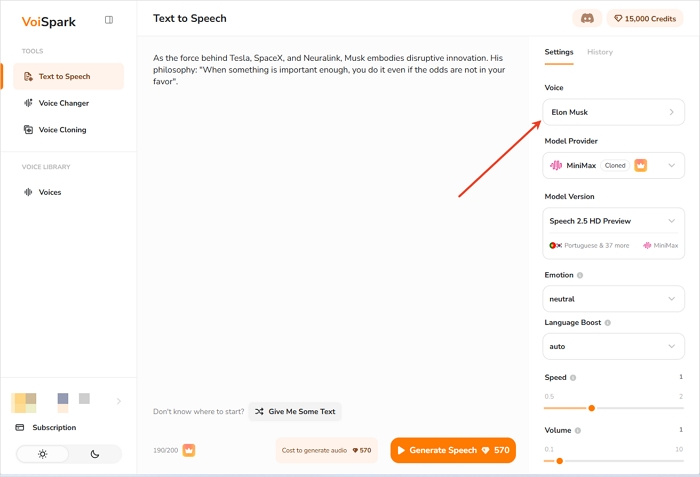700x477 pixels.
Task: Switch to the History tab
Action: (600, 52)
